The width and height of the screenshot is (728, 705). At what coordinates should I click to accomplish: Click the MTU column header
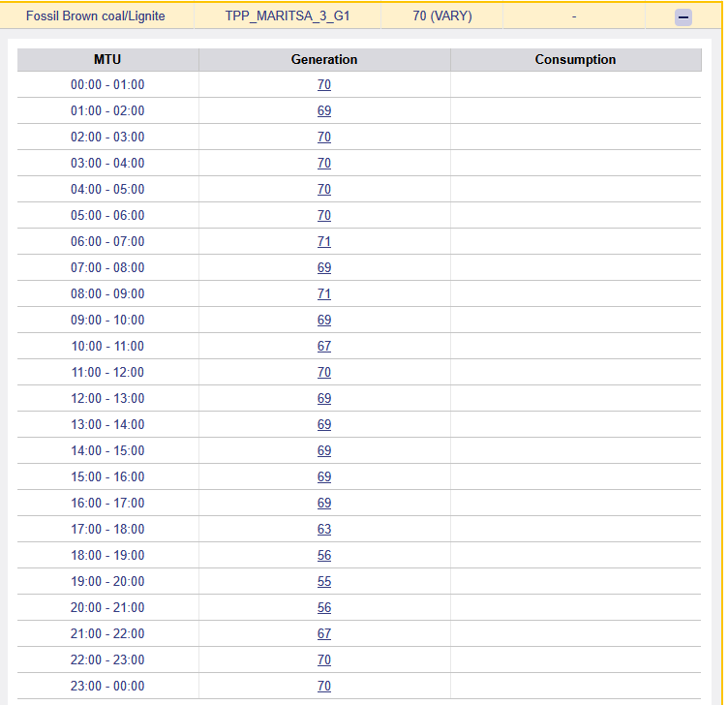click(x=107, y=60)
